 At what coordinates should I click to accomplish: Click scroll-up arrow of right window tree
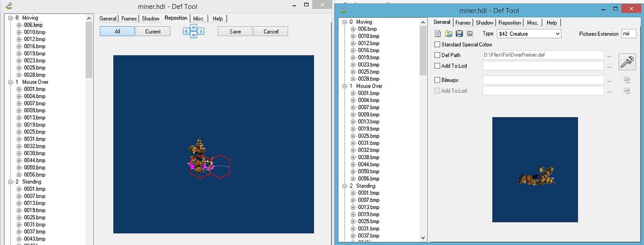coord(423,21)
